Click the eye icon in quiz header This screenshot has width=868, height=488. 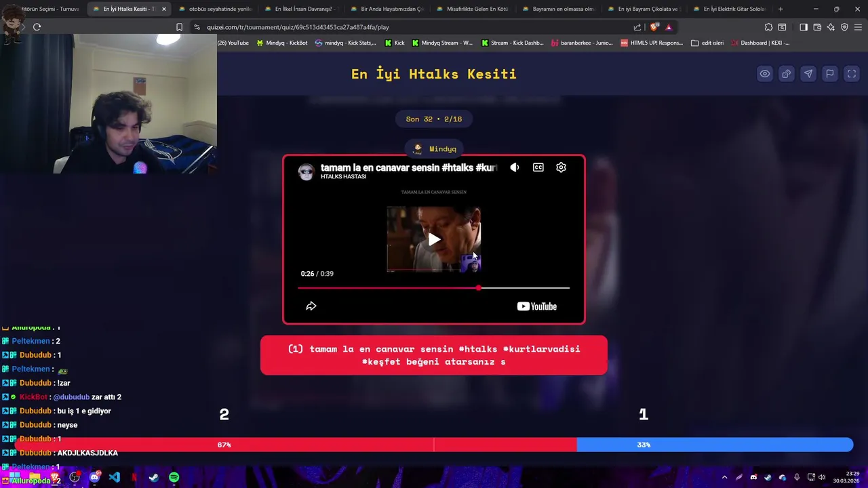[764, 74]
